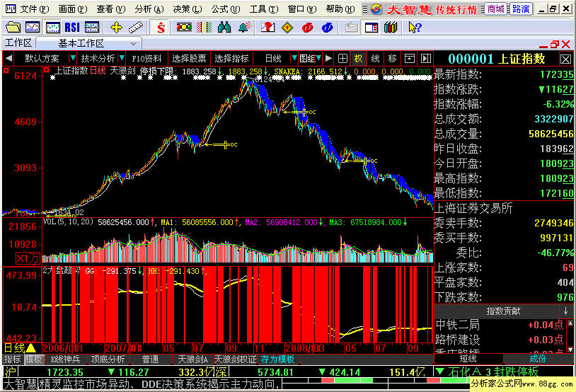
Task: Click the multi-indicator panel toolbar icon
Action: [92, 27]
